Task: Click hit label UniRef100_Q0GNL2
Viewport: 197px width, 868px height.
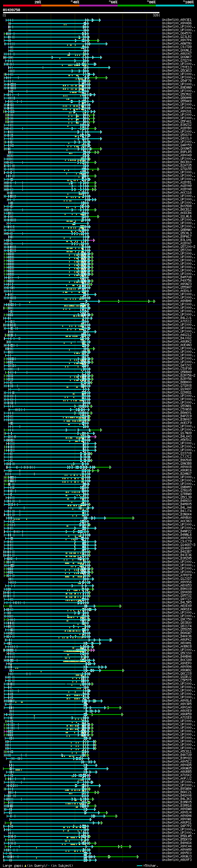Action: [176, 50]
